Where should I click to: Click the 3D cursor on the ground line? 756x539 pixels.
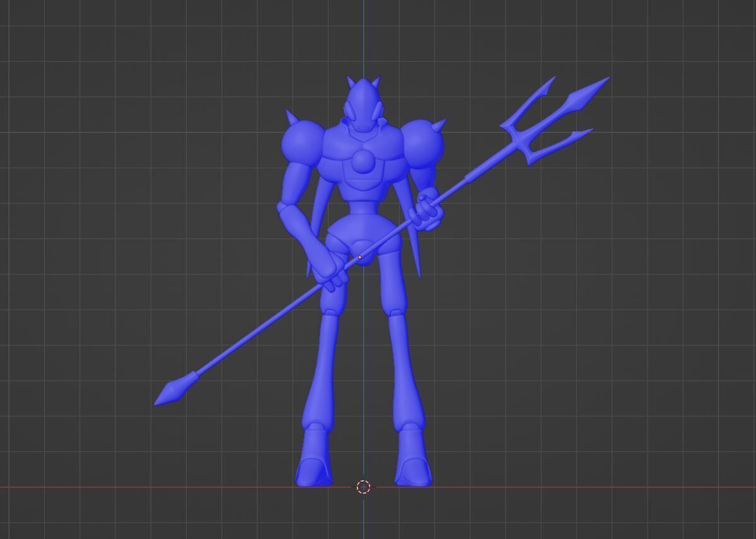364,487
